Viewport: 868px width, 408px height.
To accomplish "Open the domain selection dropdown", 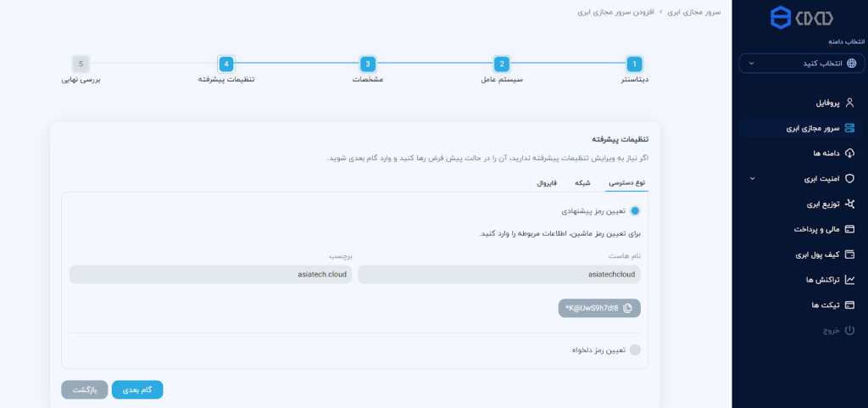I will [x=800, y=63].
